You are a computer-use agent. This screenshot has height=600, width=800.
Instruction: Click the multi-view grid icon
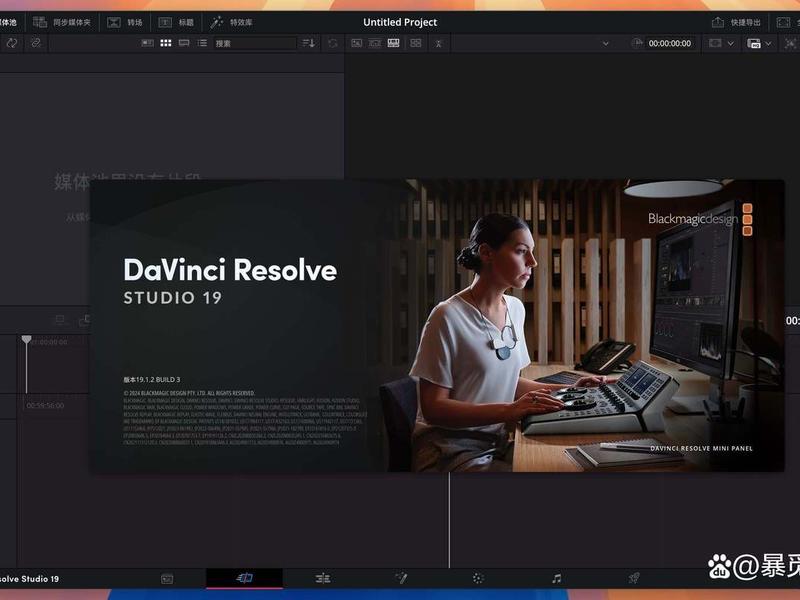[x=416, y=43]
